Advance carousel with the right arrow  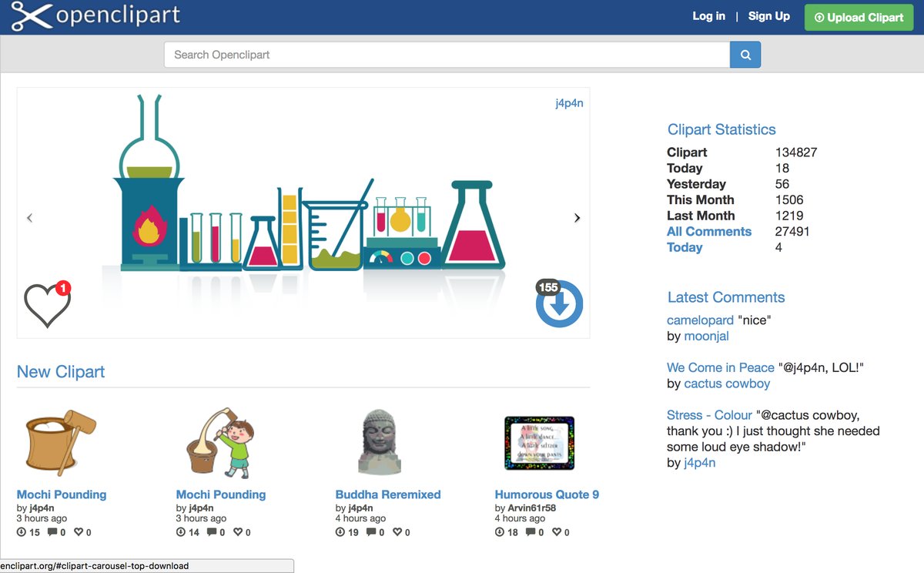(577, 218)
